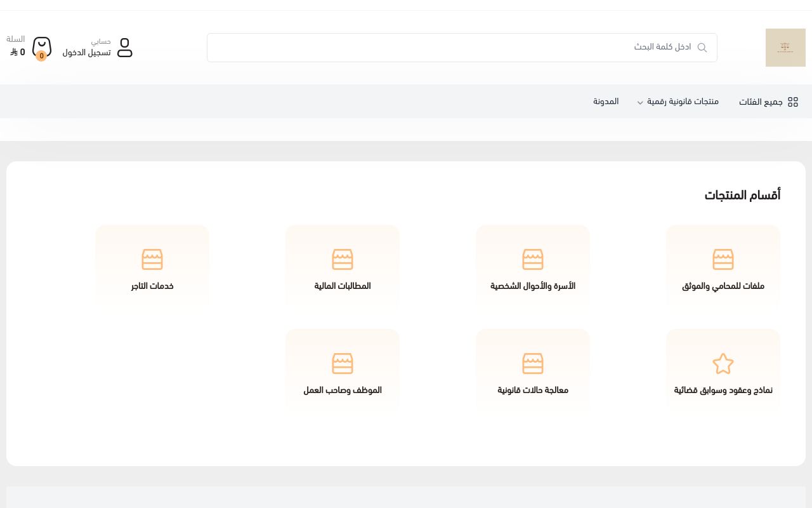
Task: Click the store icon for ملفات للمحامي والموثق
Action: 723,259
